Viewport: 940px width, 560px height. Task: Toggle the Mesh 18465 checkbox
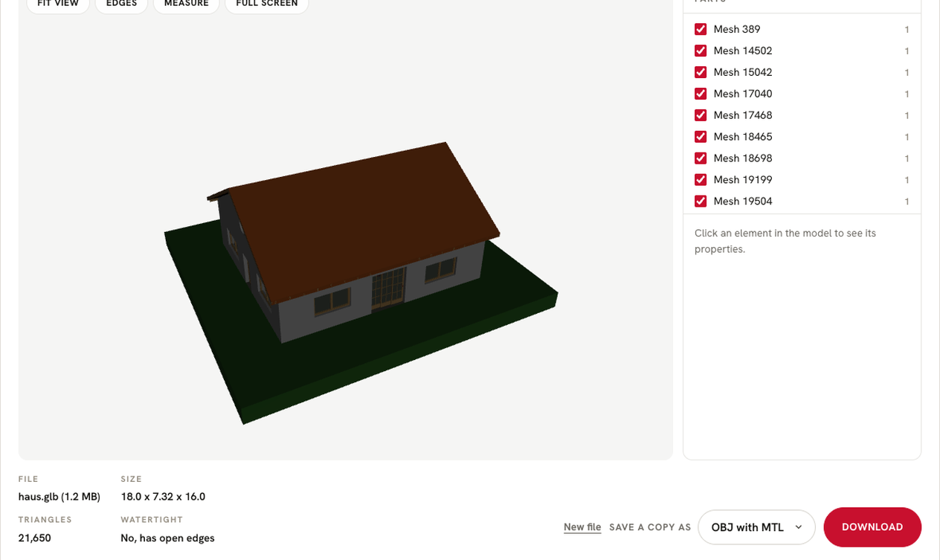click(701, 137)
